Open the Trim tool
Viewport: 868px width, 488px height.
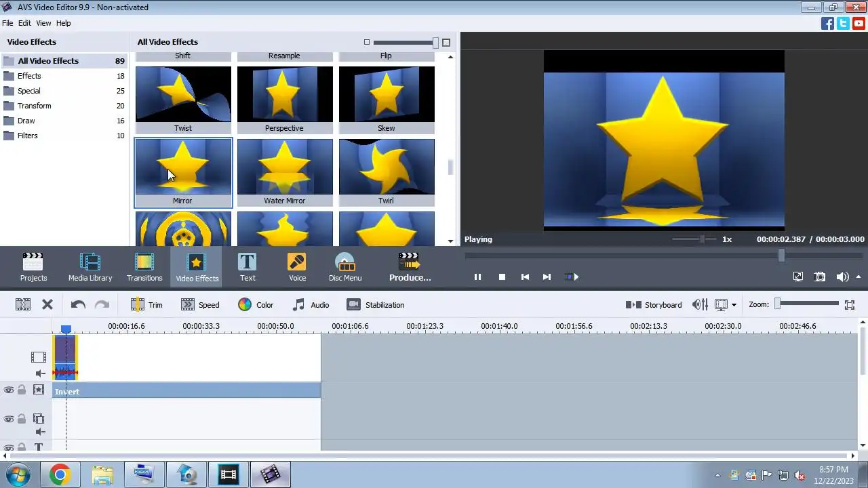146,305
